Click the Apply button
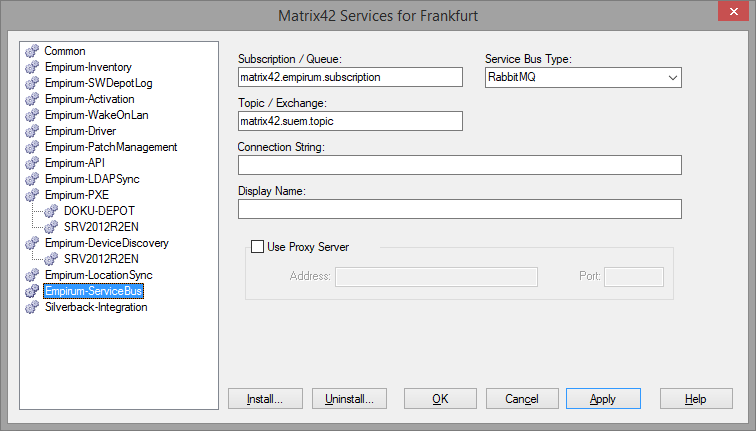 click(603, 399)
